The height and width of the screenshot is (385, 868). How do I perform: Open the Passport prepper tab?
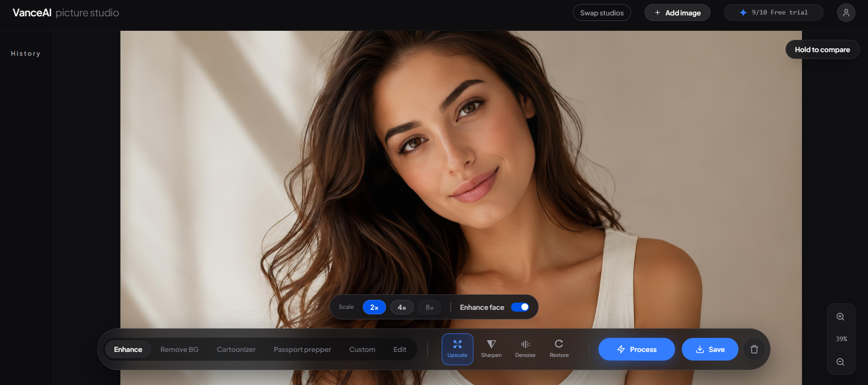tap(302, 349)
